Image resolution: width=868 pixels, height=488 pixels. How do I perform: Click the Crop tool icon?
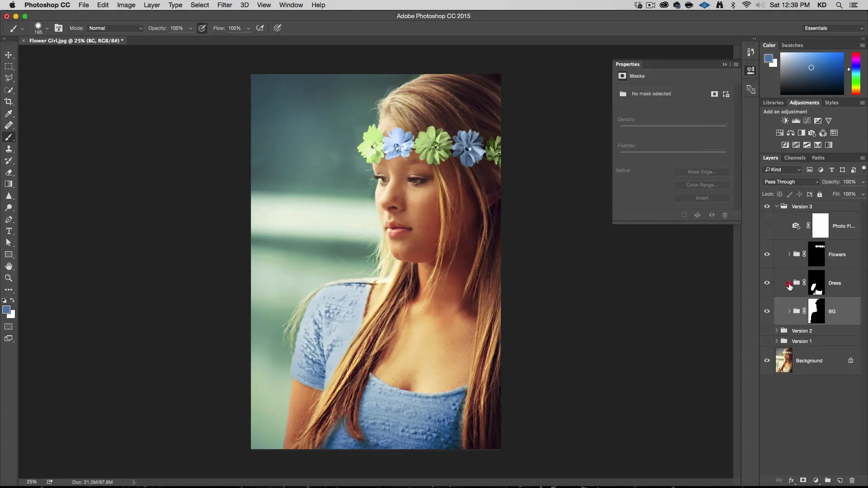tap(8, 101)
